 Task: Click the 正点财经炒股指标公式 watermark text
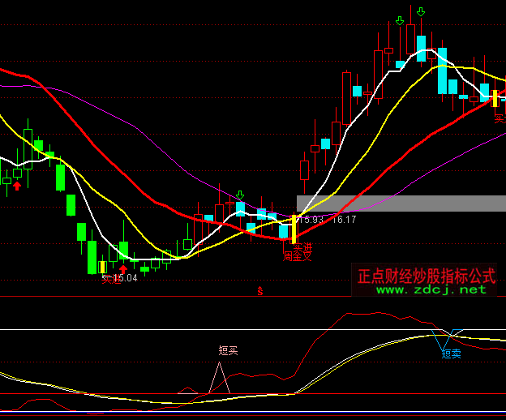coord(427,276)
